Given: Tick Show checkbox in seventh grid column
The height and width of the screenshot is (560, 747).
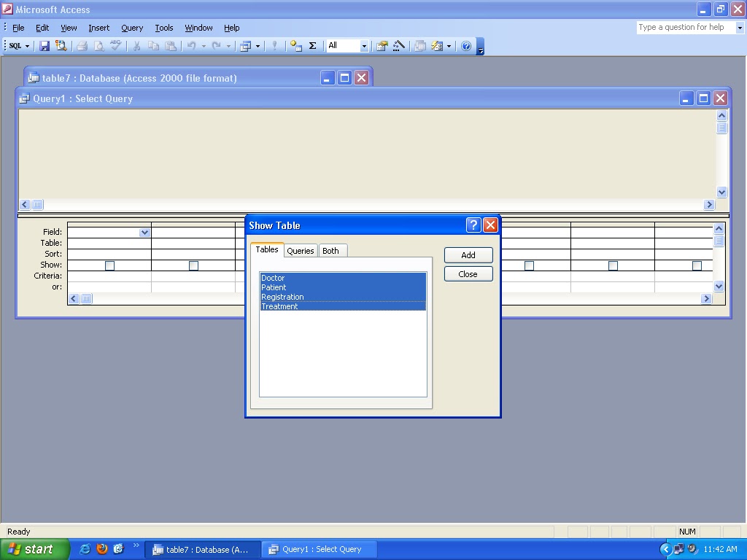Looking at the screenshot, I should [613, 265].
